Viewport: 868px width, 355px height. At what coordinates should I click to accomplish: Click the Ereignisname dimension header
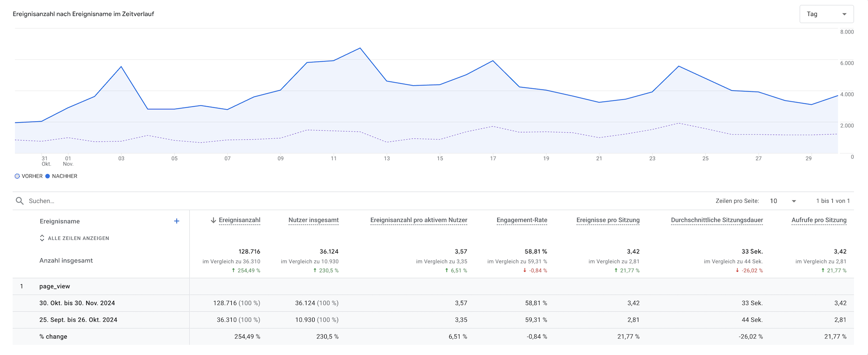pos(60,221)
